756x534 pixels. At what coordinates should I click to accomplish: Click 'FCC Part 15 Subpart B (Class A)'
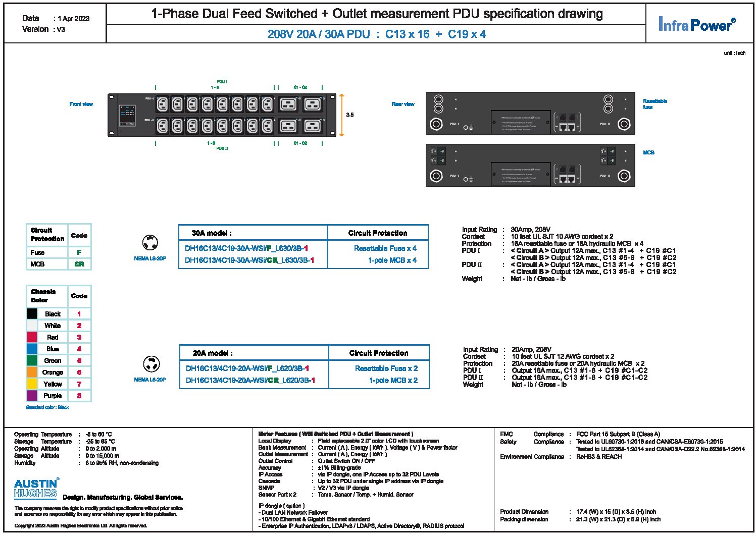point(618,434)
